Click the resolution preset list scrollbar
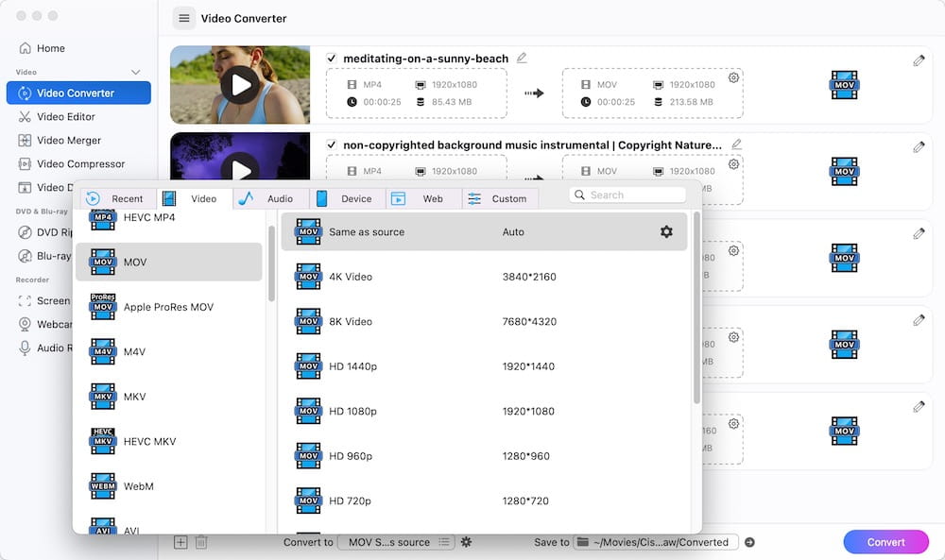Image resolution: width=945 pixels, height=560 pixels. (696, 308)
